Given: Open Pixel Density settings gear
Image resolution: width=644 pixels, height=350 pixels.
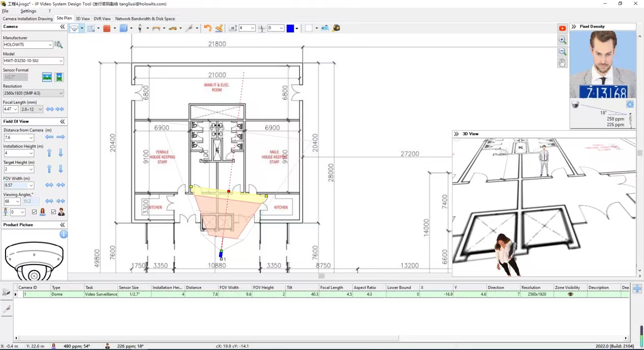Looking at the screenshot, I should 630,104.
